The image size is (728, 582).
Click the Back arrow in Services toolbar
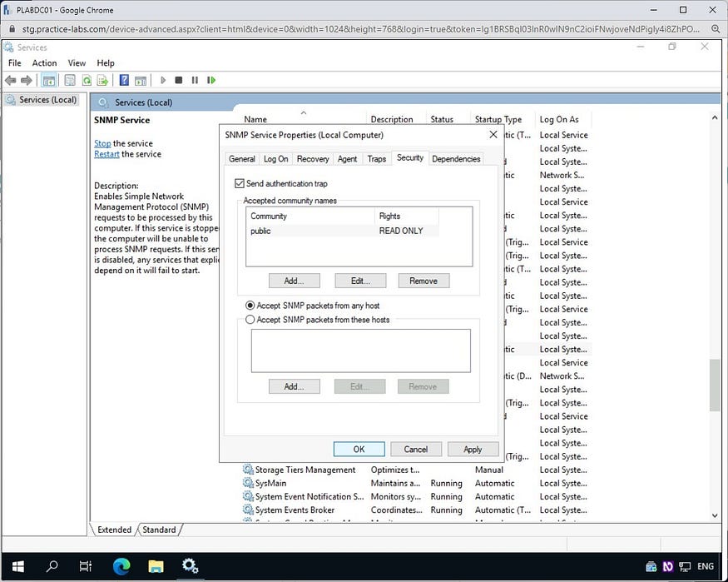[11, 81]
